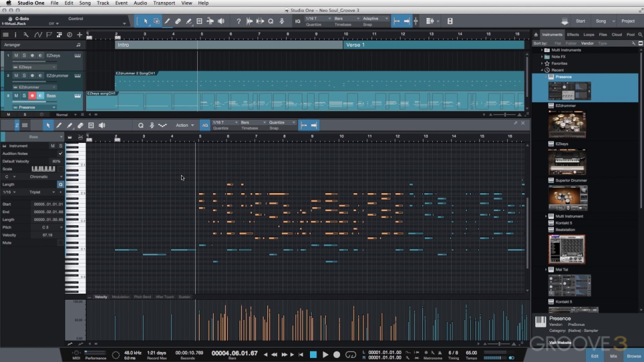This screenshot has height=362, width=644.
Task: Expand the Favorites folder in browser
Action: (542, 63)
